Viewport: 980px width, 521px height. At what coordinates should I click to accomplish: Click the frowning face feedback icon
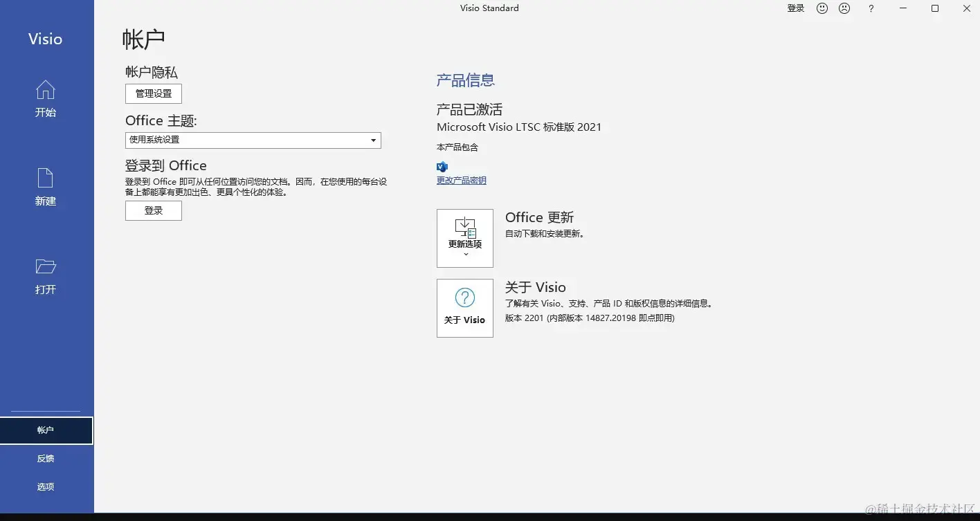tap(844, 8)
